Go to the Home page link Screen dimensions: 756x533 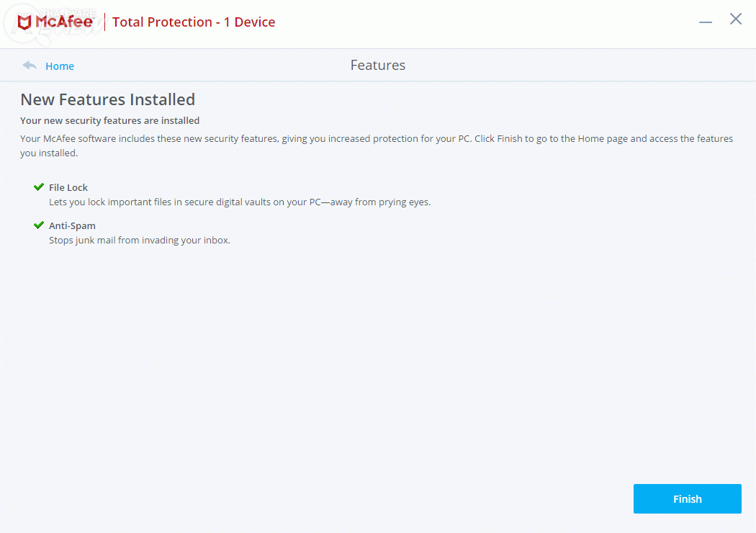click(x=60, y=66)
